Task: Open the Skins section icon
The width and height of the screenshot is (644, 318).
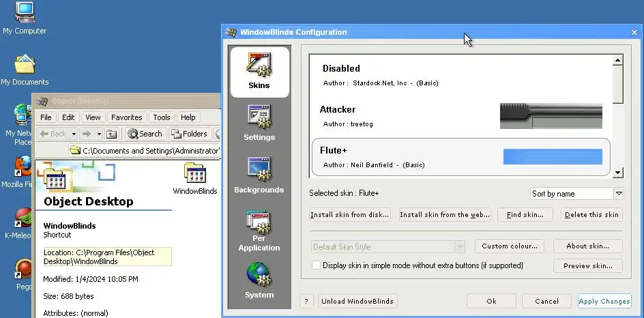Action: point(259,65)
